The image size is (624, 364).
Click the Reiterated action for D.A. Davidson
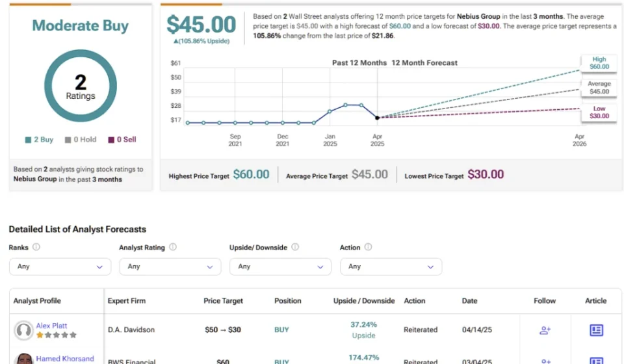pyautogui.click(x=421, y=330)
